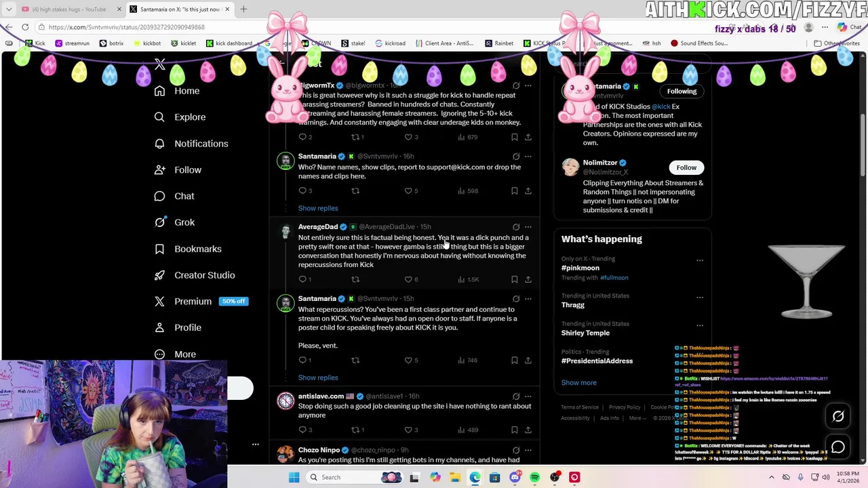Share Santamaria's 'What repercussions?' tweet
The image size is (868, 488).
point(528,360)
